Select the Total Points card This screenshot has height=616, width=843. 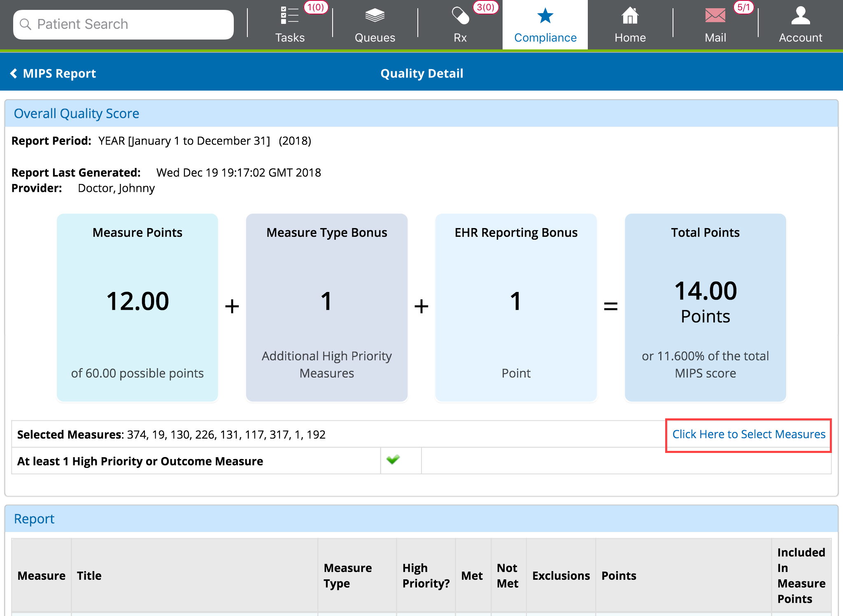(705, 307)
